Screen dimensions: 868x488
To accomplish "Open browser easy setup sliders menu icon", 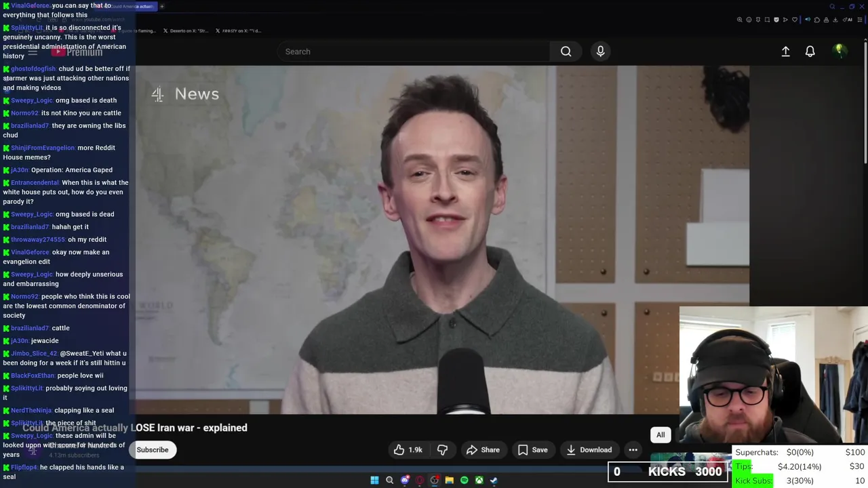I will tap(860, 20).
